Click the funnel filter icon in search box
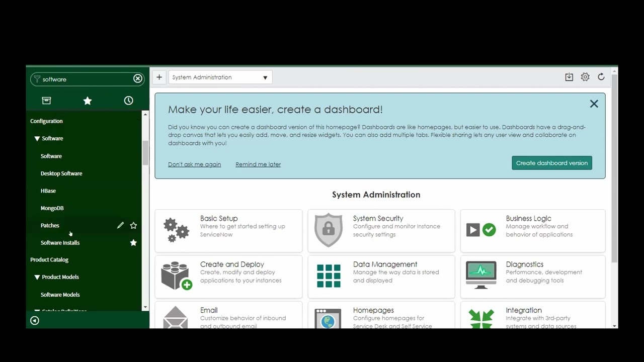 [37, 79]
